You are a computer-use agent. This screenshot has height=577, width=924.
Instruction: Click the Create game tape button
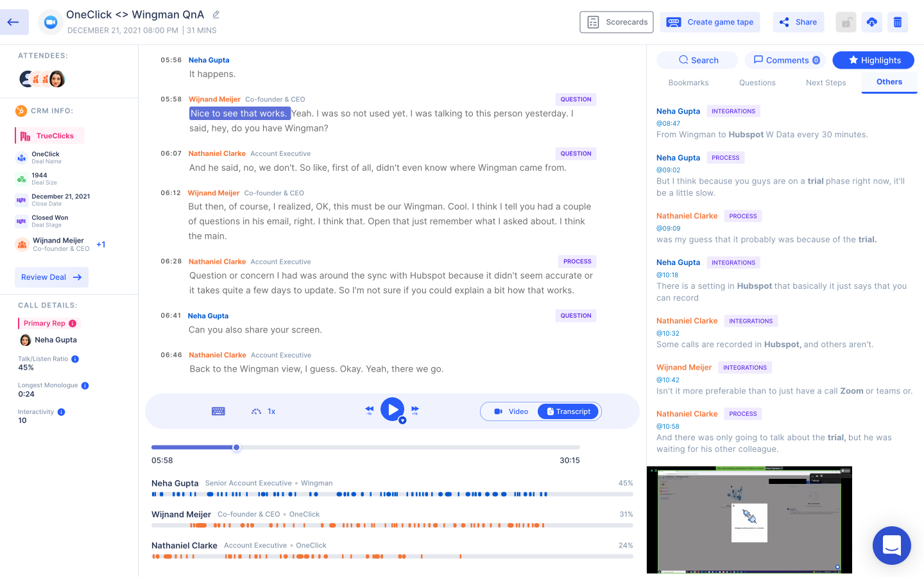710,22
